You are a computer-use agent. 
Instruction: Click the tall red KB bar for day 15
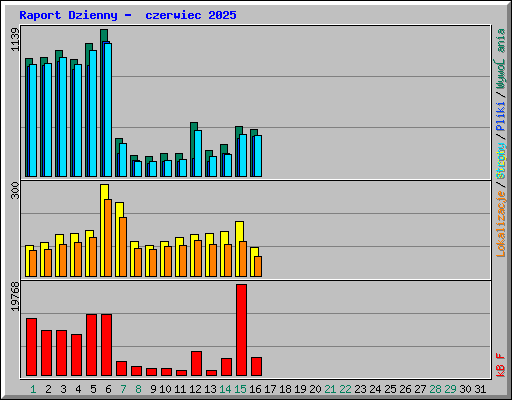[x=241, y=330]
